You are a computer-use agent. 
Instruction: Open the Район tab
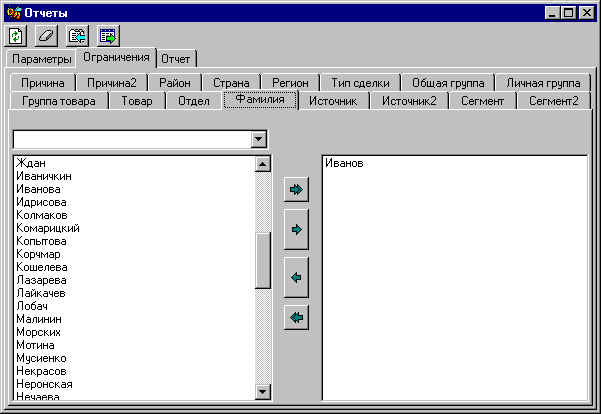point(175,83)
